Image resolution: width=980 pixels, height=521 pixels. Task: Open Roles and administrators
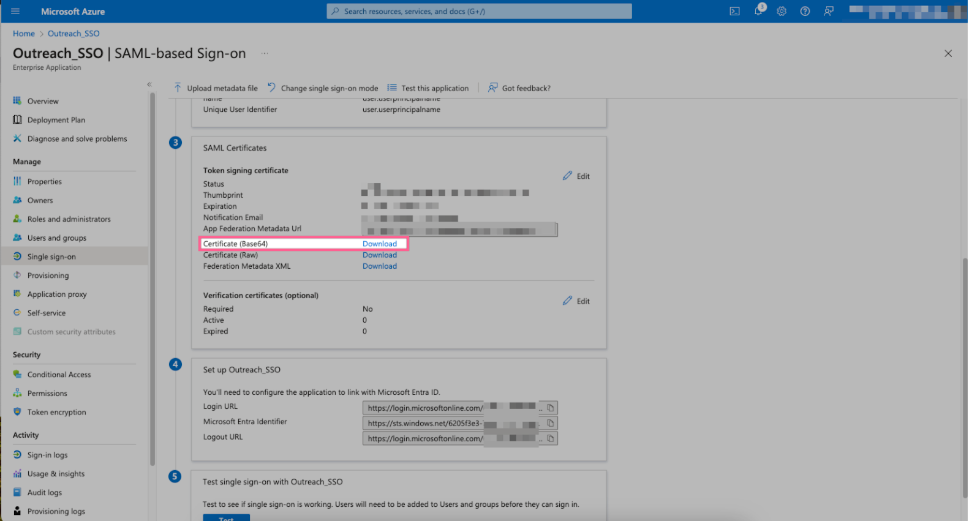(x=69, y=219)
